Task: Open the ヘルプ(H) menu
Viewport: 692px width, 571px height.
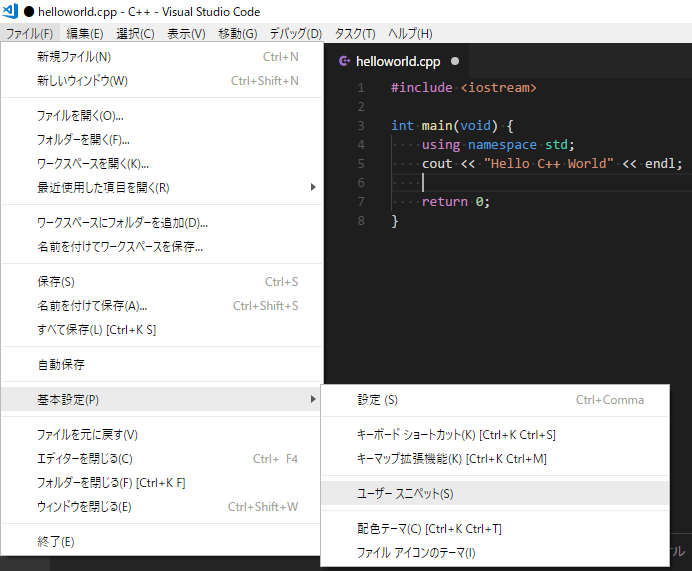Action: [410, 34]
